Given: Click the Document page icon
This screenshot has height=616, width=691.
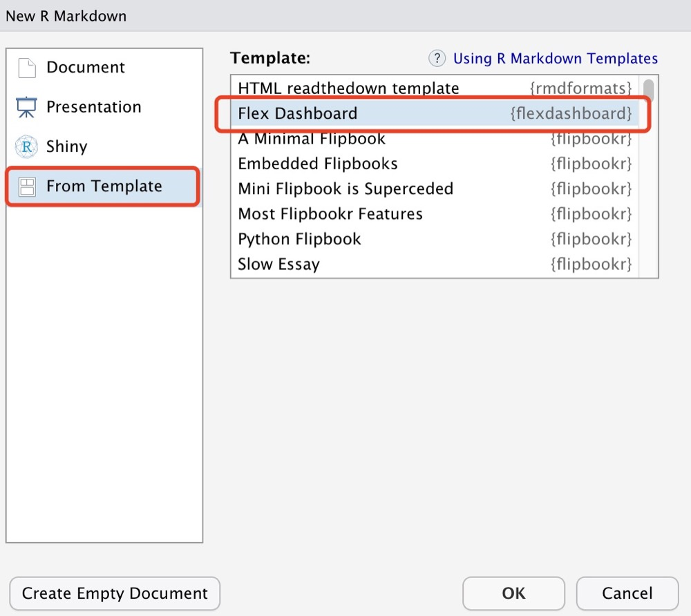Looking at the screenshot, I should [26, 68].
